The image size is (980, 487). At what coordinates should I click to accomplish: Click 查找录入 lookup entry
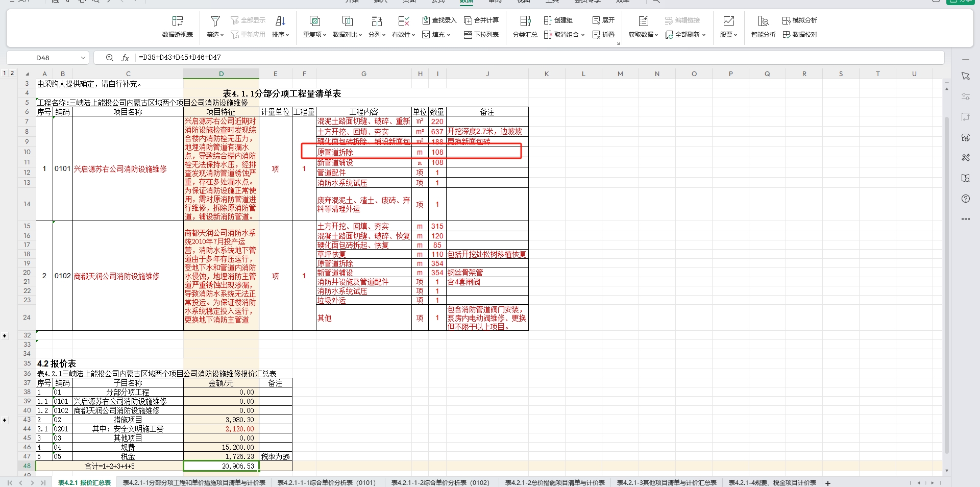(439, 20)
